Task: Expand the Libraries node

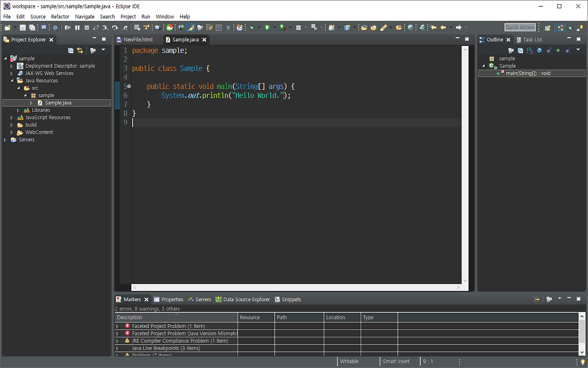Action: pyautogui.click(x=18, y=110)
